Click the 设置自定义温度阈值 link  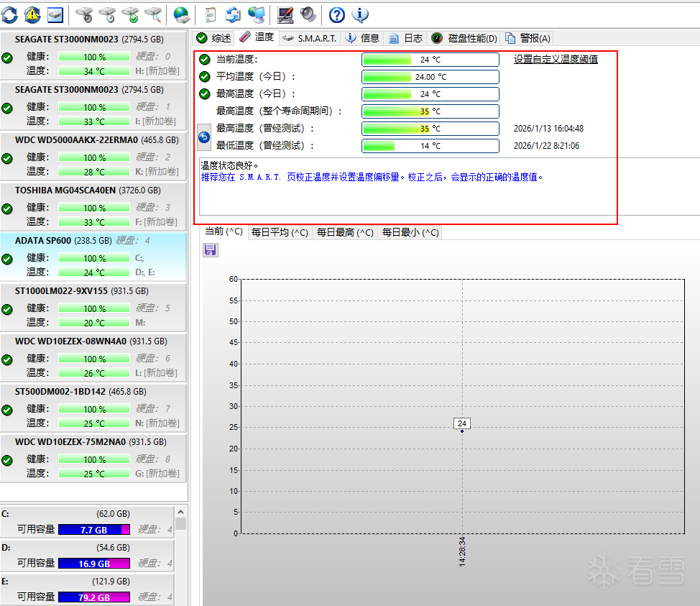point(556,59)
